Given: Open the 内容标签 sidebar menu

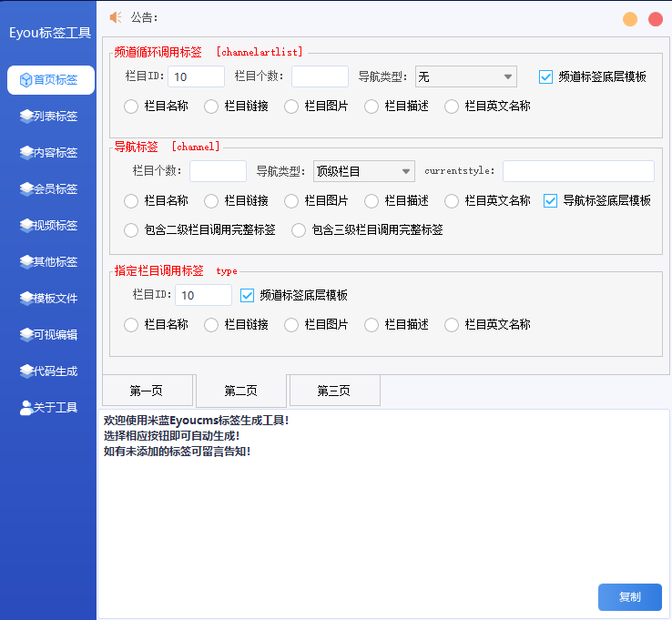Looking at the screenshot, I should [x=51, y=153].
